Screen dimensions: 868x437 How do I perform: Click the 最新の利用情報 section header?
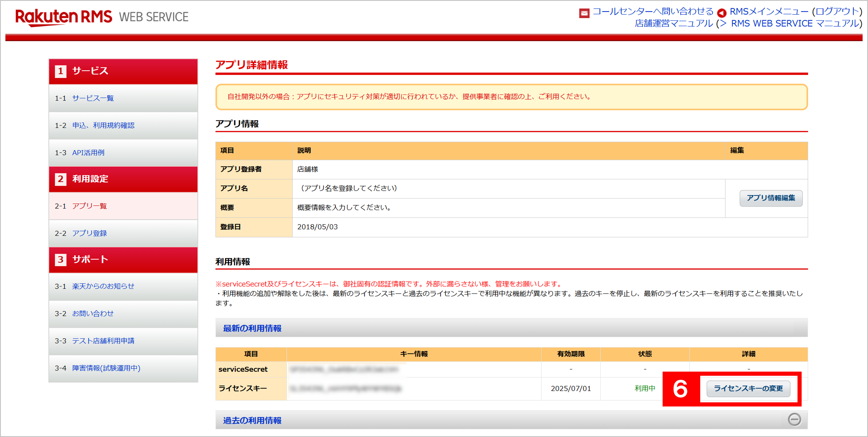(512, 328)
